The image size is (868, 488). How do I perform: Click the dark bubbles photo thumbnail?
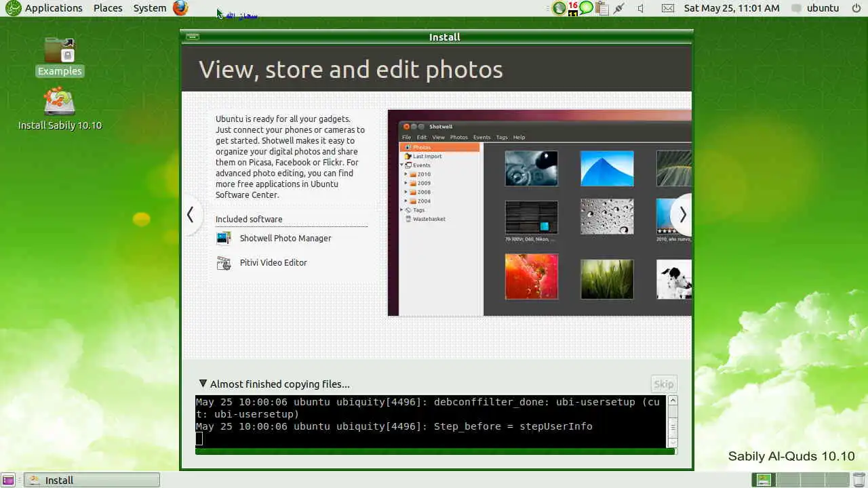pyautogui.click(x=532, y=168)
